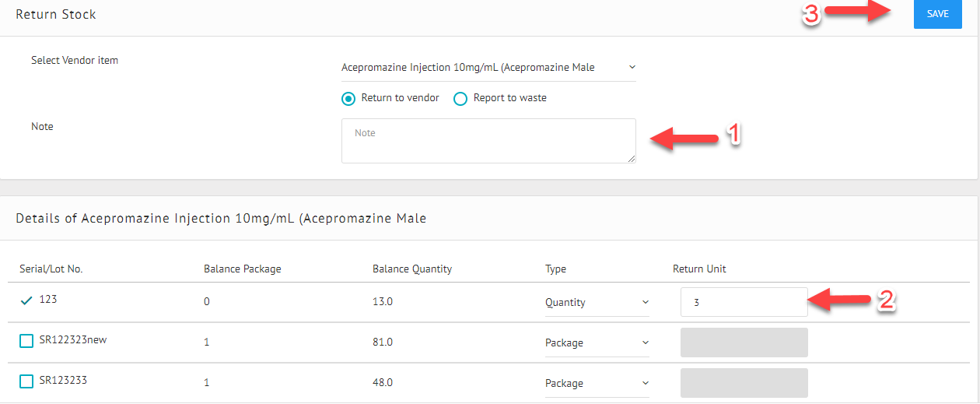Select the Return to vendor radio button

pyautogui.click(x=349, y=99)
